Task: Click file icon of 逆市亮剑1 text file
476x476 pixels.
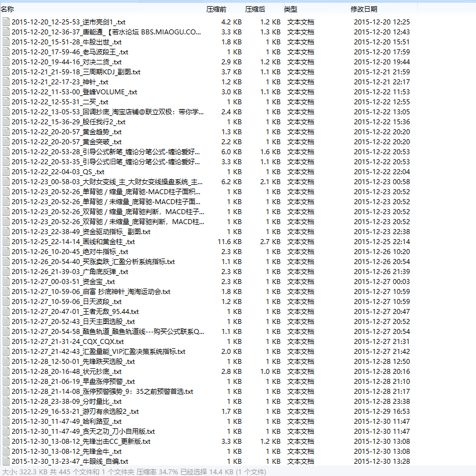Action: 6,22
